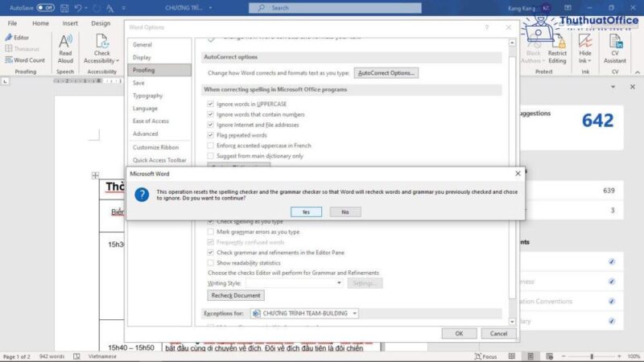
Task: Expand the Check Accessibility dropdown arrow
Action: click(117, 60)
